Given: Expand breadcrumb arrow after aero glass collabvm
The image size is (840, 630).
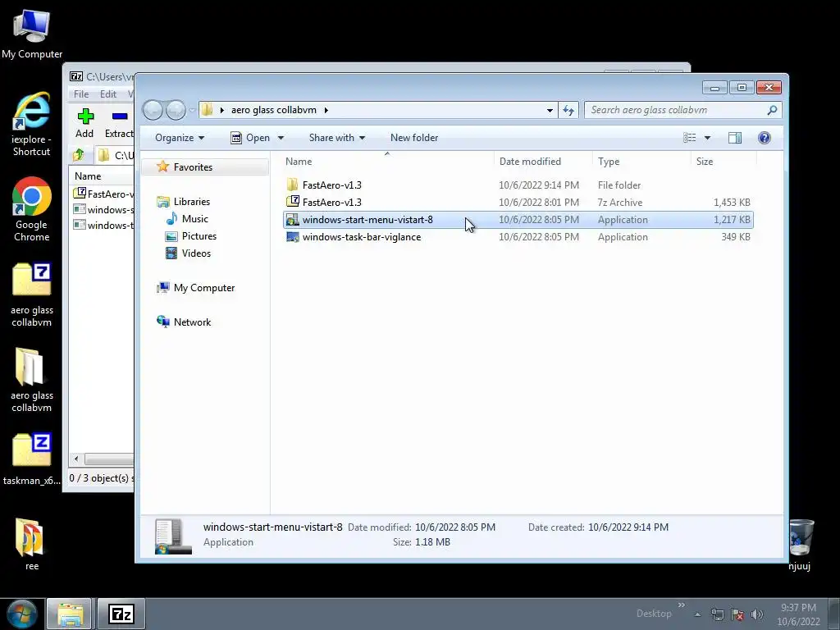Looking at the screenshot, I should pos(326,111).
